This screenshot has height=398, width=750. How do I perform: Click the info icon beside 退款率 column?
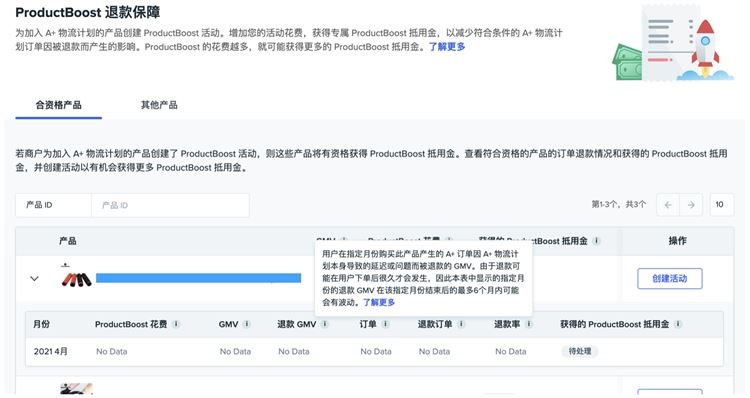coord(529,324)
